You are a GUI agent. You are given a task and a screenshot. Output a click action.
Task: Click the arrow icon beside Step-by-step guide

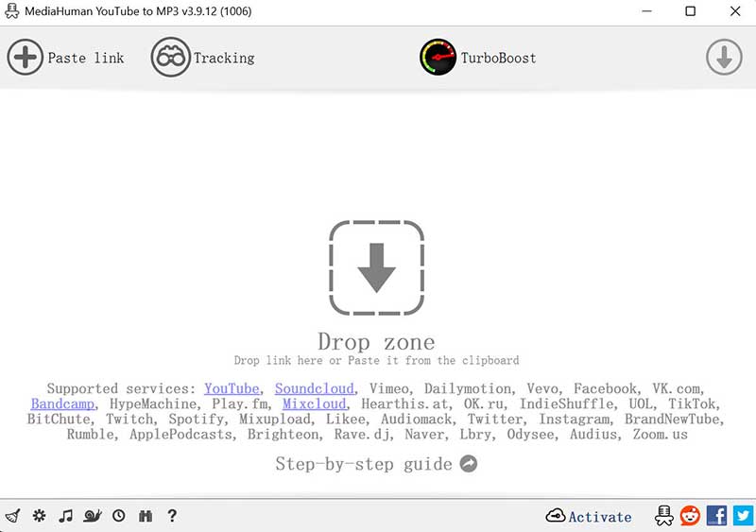[469, 464]
